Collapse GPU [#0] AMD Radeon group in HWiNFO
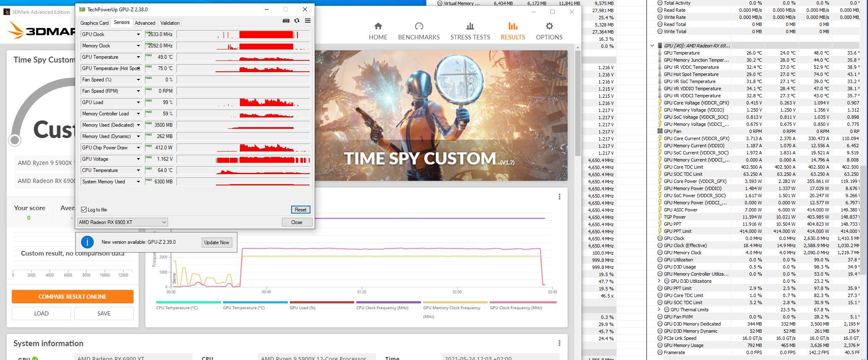 point(652,46)
